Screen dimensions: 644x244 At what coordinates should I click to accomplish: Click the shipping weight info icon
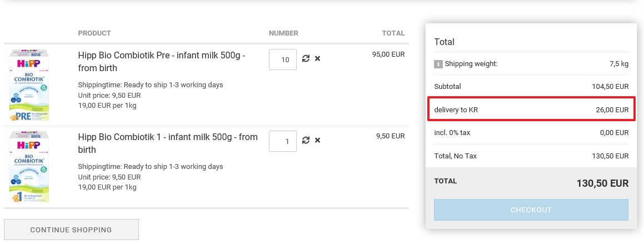tap(438, 64)
